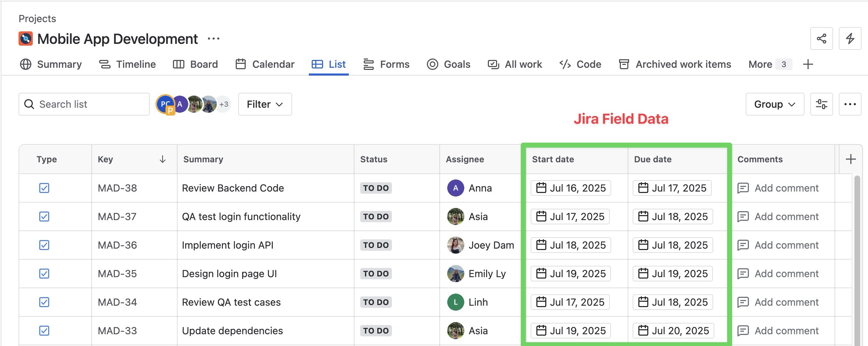The image size is (868, 346).
Task: Toggle the checkbox for MAD-33 row
Action: pos(44,331)
